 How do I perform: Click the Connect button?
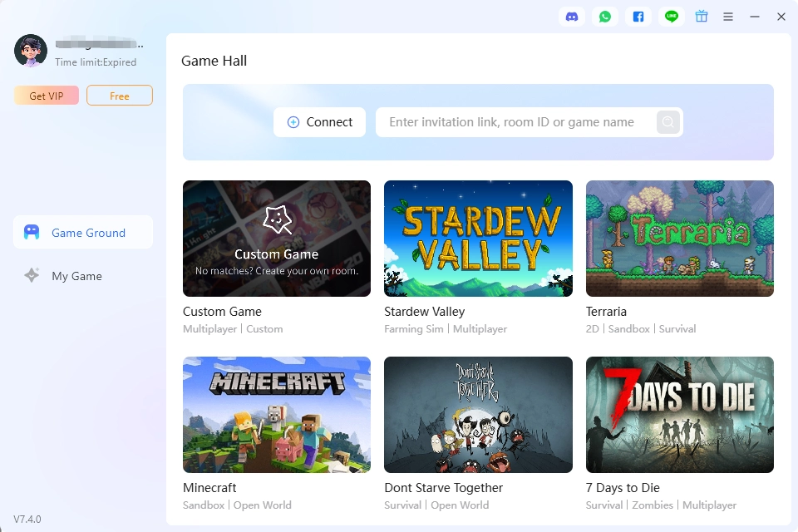point(319,122)
